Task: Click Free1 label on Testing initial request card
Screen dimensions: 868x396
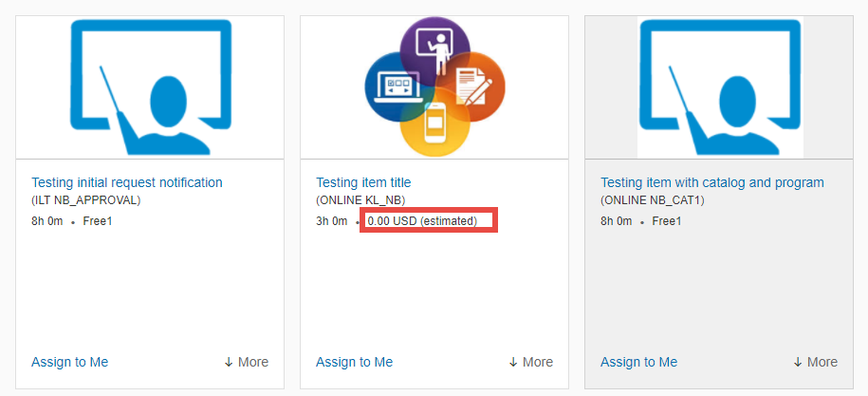Action: tap(98, 221)
